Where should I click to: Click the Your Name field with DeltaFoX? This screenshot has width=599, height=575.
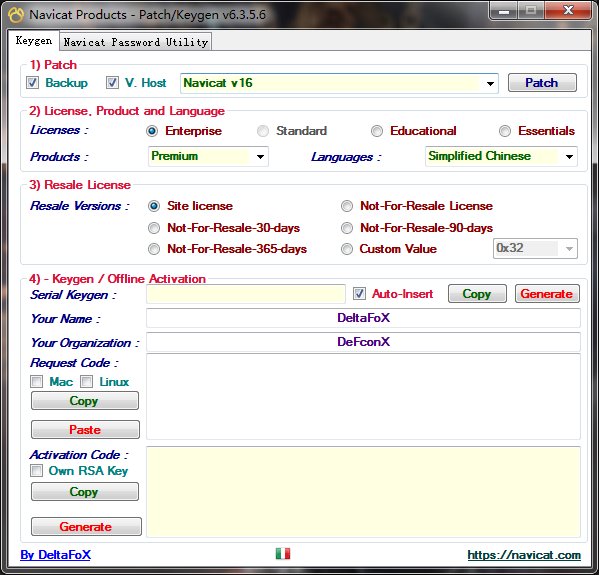click(x=363, y=318)
